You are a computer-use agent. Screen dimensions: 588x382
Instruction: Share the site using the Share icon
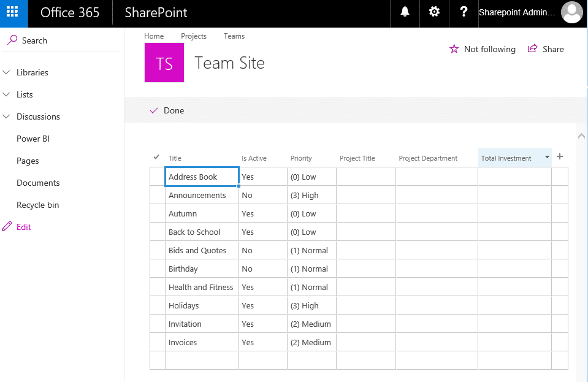tap(531, 49)
